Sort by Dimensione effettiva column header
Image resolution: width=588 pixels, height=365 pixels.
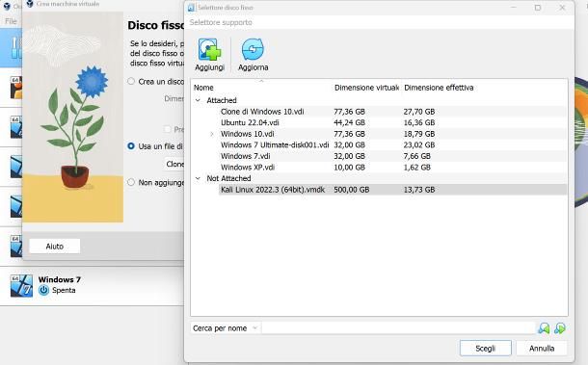tap(439, 88)
